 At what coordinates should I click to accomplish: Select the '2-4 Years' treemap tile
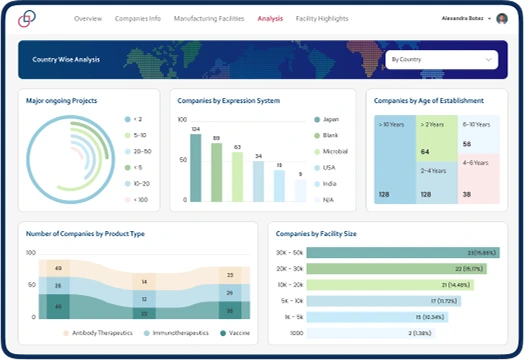(x=437, y=183)
